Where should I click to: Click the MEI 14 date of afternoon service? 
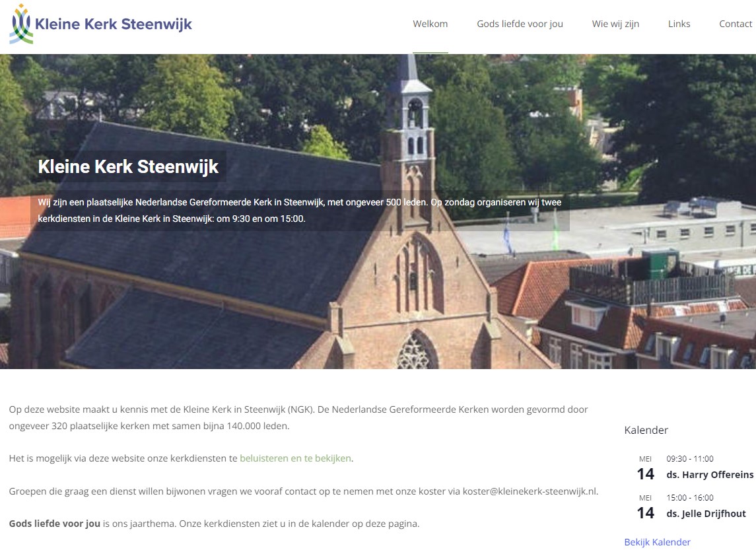tap(645, 506)
